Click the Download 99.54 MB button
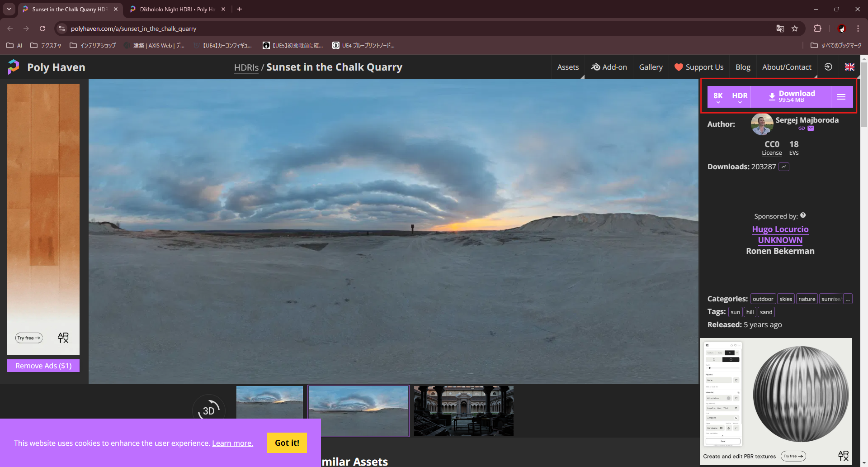The height and width of the screenshot is (467, 868). point(791,97)
